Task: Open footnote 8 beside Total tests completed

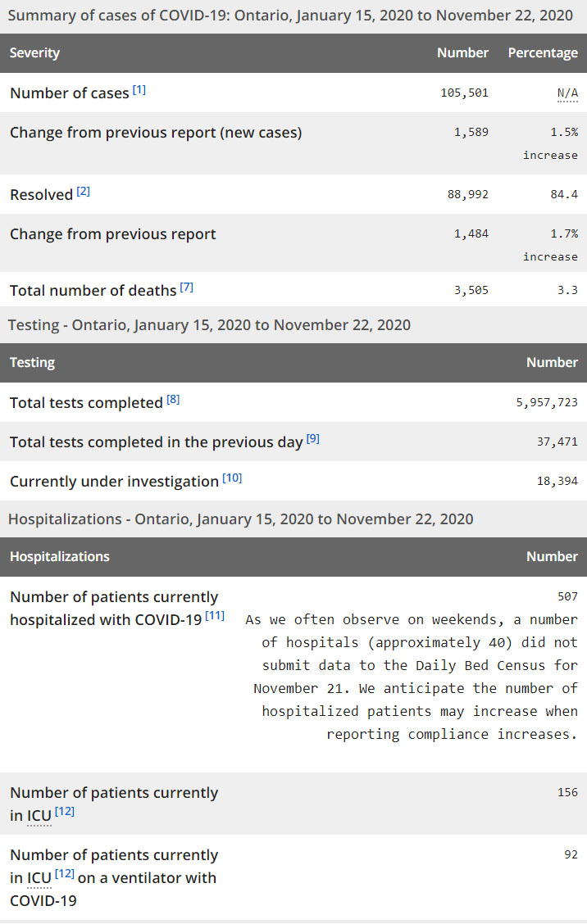Action: point(173,399)
